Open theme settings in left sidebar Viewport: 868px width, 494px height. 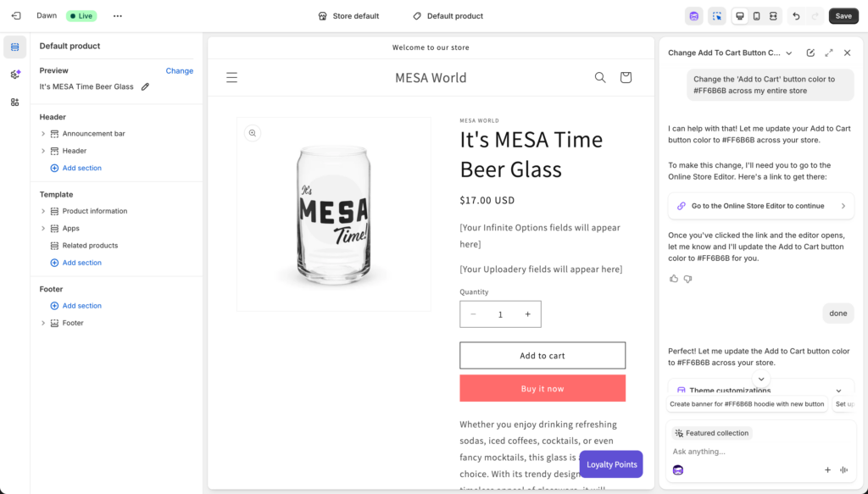[15, 75]
